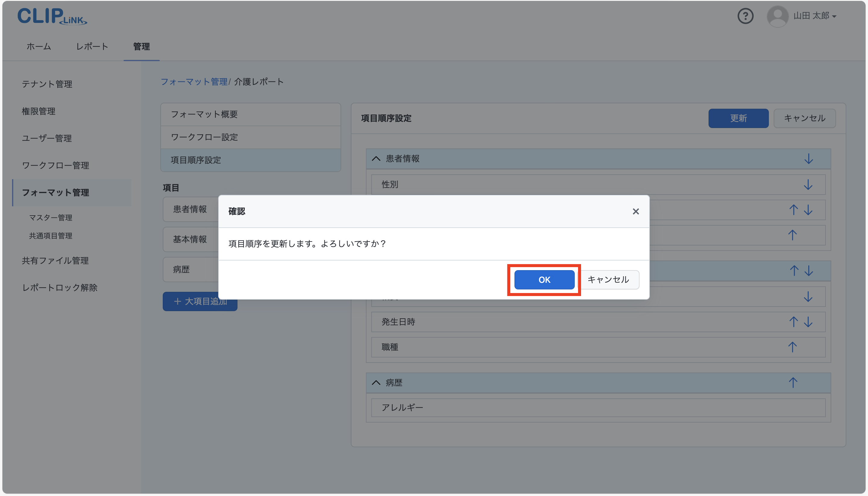Open フォーマット管理 breadcrumb link
This screenshot has width=868, height=496.
[x=194, y=82]
